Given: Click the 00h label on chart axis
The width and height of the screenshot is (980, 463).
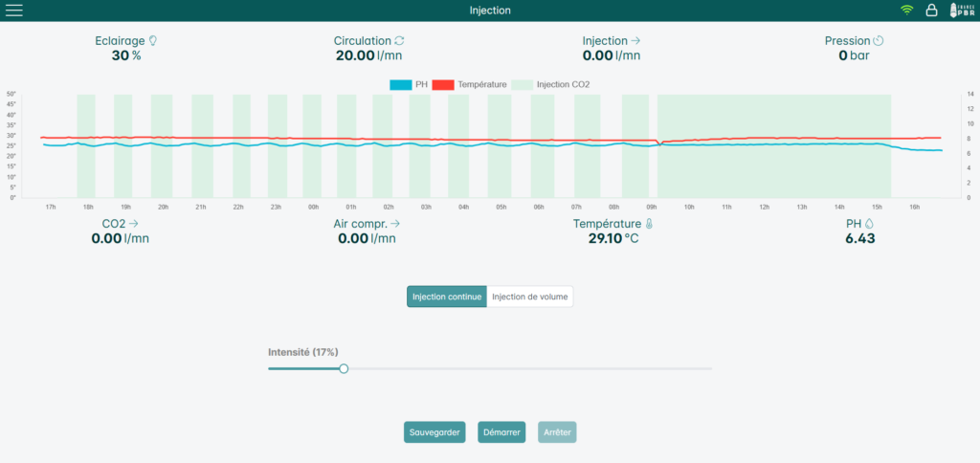Looking at the screenshot, I should pos(313,207).
